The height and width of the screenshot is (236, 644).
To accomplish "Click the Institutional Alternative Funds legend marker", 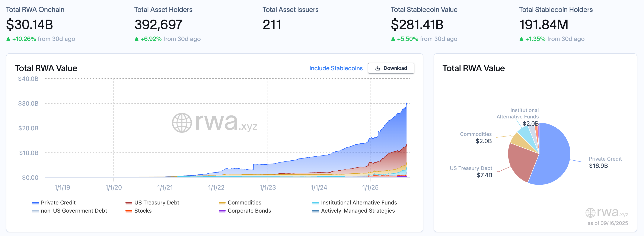I will pyautogui.click(x=316, y=203).
